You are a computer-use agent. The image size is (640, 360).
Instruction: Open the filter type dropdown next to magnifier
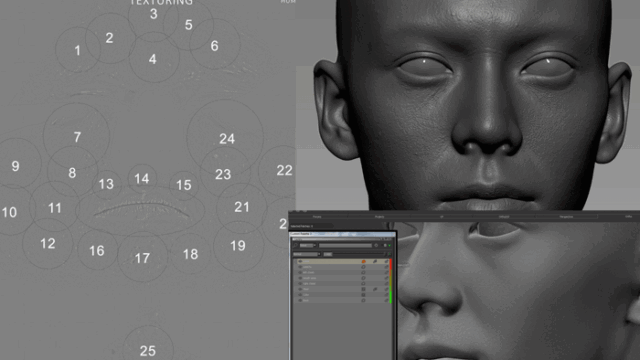308,245
